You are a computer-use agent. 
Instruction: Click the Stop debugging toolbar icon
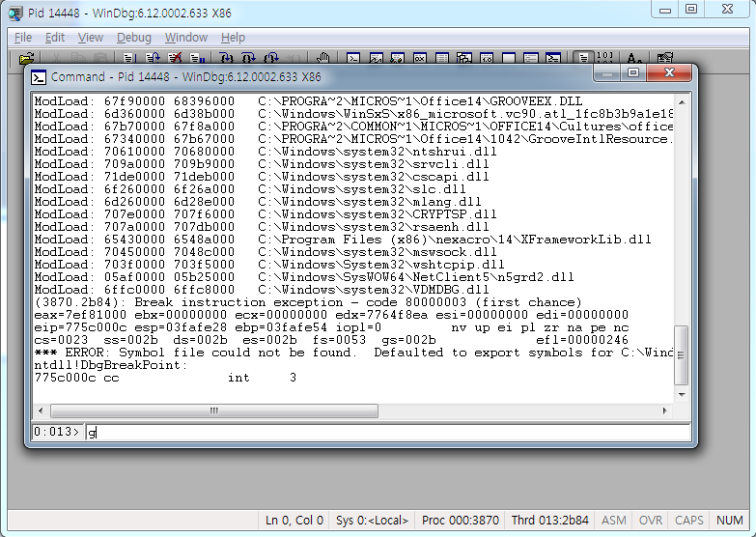175,58
